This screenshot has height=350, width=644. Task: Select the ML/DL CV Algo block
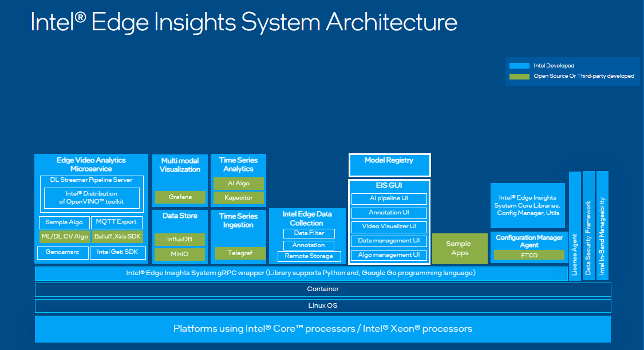coord(65,237)
